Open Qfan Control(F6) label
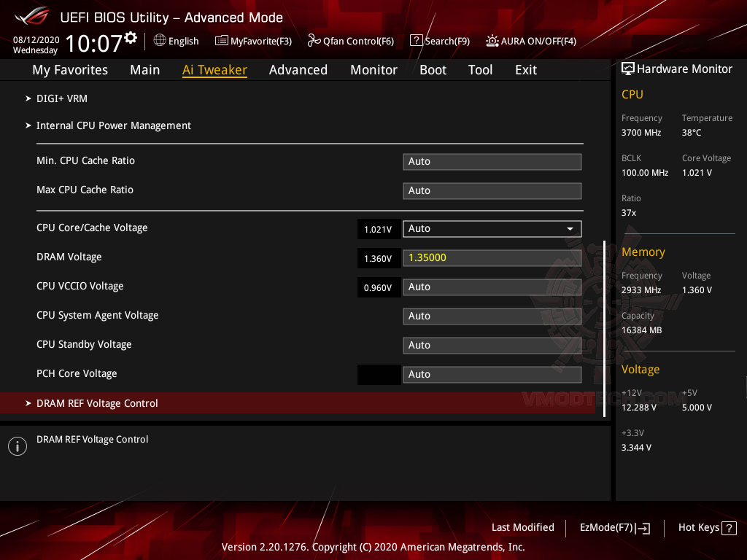The width and height of the screenshot is (747, 560). [358, 42]
